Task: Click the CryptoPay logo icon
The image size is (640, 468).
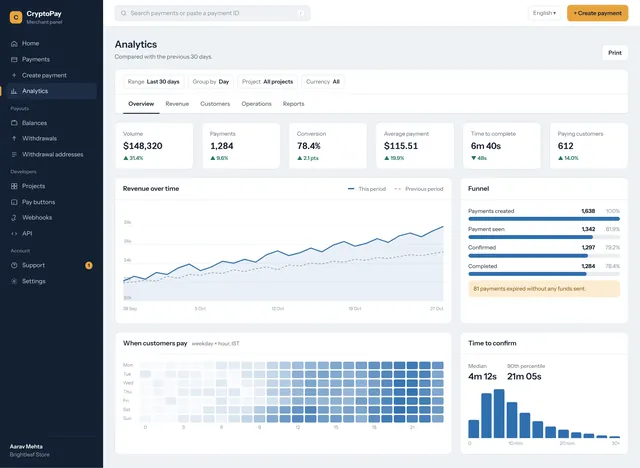Action: pyautogui.click(x=16, y=17)
